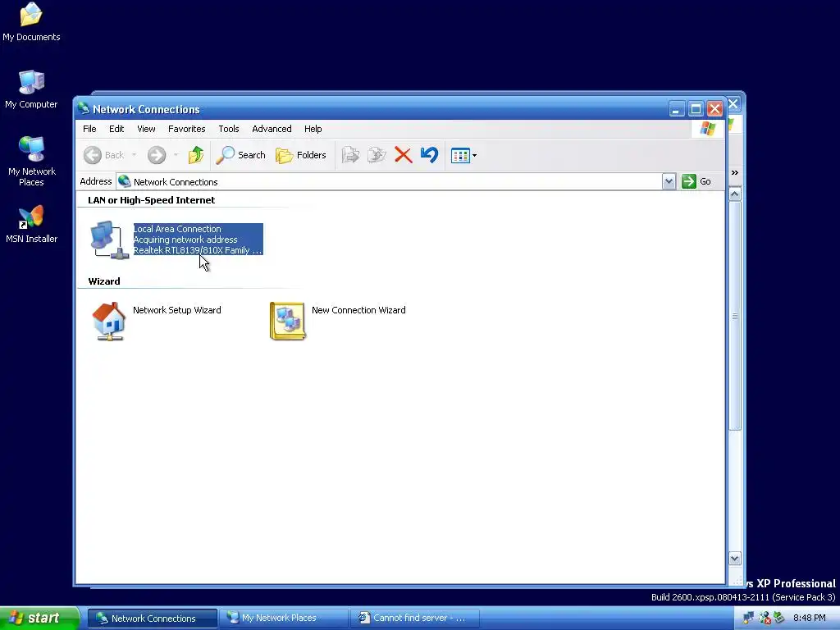Click the Back toolbar button

(104, 155)
